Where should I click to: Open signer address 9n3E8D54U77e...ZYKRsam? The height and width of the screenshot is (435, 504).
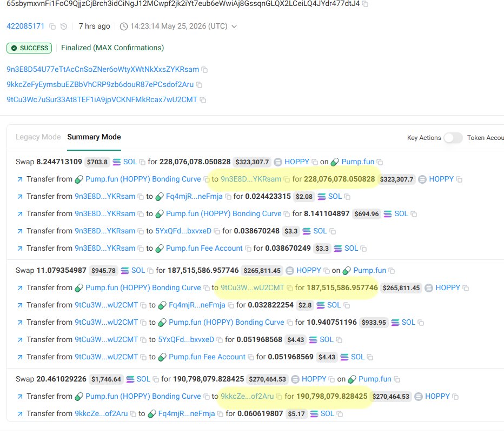click(x=103, y=69)
